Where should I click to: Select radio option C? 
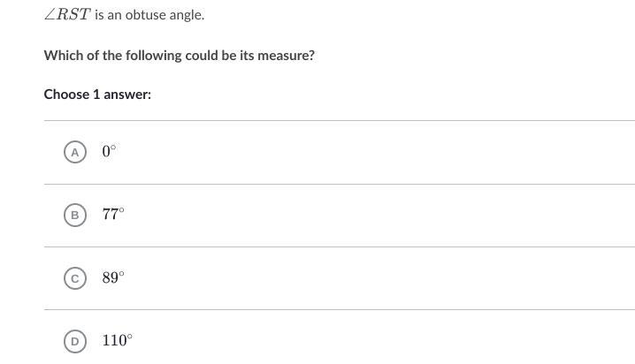tap(75, 278)
